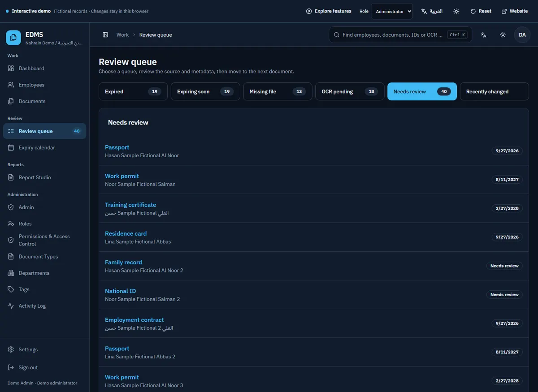Open Residence card for Lina Sample Fictional Abbas
538x392 pixels.
[x=126, y=233]
